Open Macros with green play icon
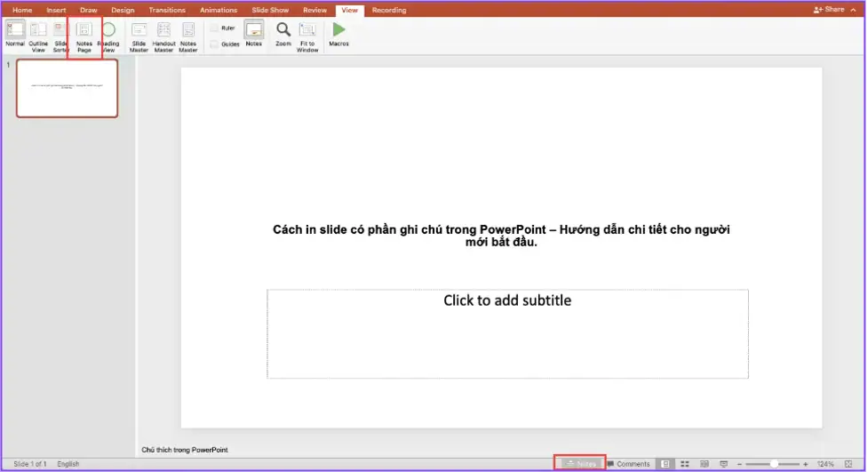Screen dimensions: 868x472 338,35
